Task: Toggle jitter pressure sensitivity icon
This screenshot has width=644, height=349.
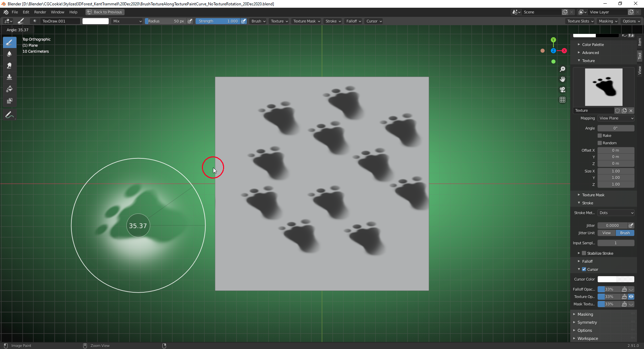Action: click(631, 226)
